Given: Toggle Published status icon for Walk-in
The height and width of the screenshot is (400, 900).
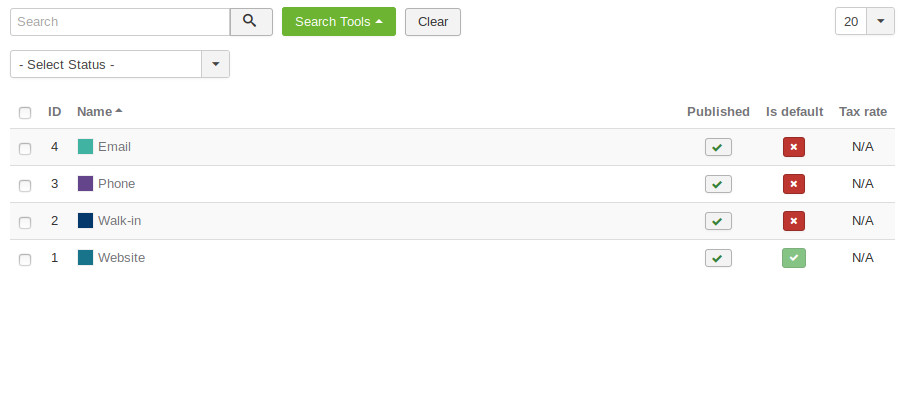Looking at the screenshot, I should 718,221.
